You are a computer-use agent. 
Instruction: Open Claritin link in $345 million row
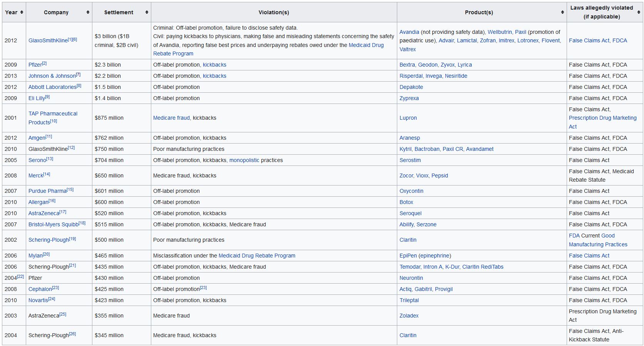(x=408, y=335)
